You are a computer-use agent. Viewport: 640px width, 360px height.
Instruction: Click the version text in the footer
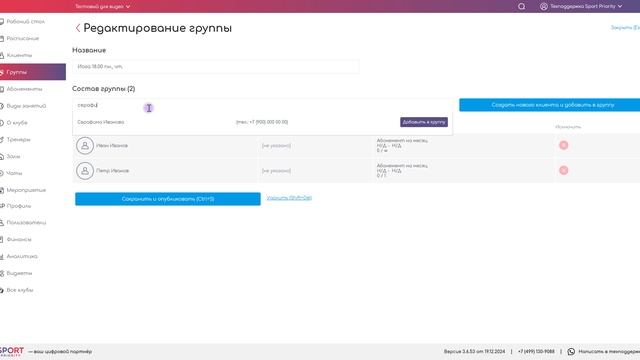point(474,351)
